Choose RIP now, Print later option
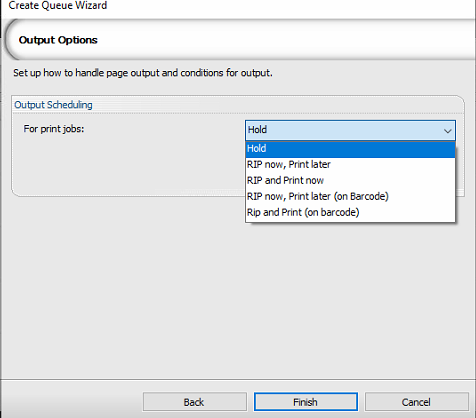Viewport: 476px width, 418px height. point(350,165)
